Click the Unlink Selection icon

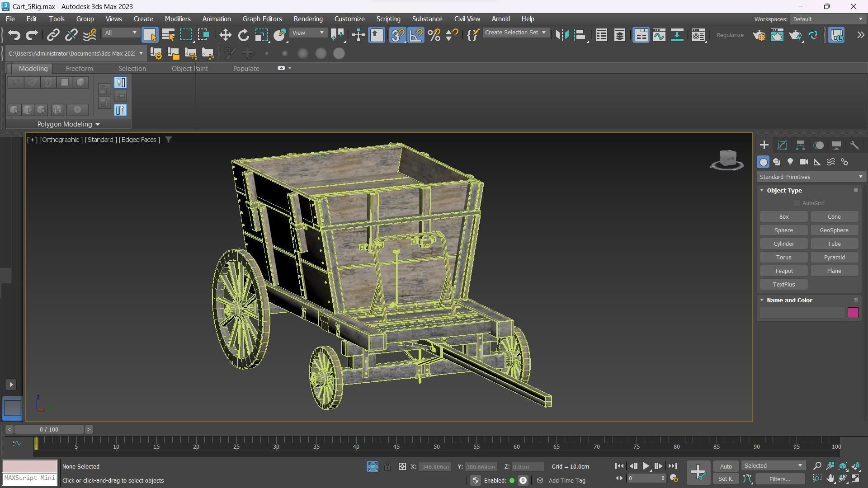tap(71, 35)
